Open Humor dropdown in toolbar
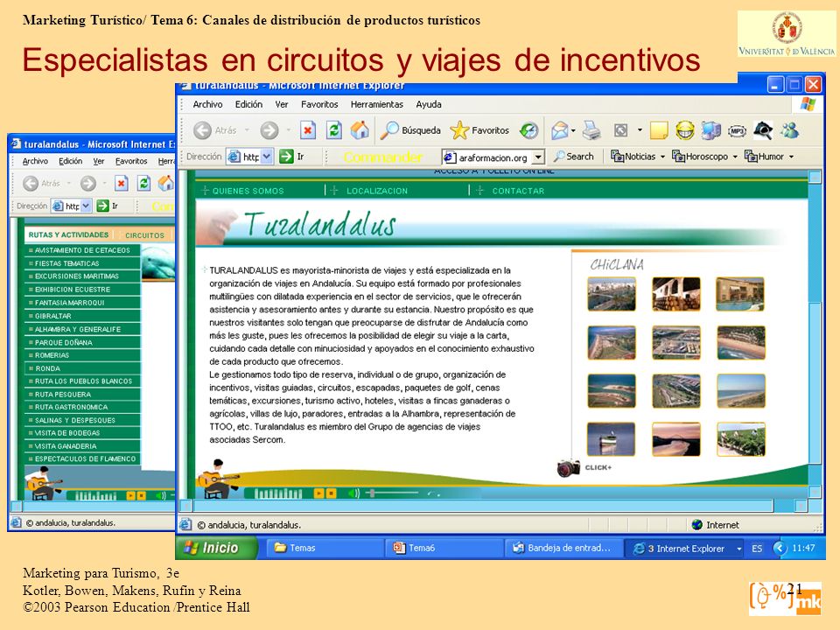Image resolution: width=840 pixels, height=630 pixels. click(x=769, y=157)
